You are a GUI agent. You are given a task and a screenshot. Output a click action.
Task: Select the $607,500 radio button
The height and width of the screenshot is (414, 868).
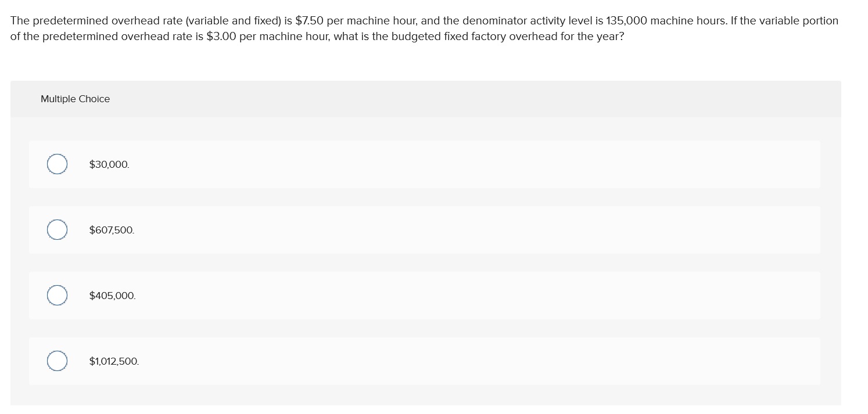(57, 229)
